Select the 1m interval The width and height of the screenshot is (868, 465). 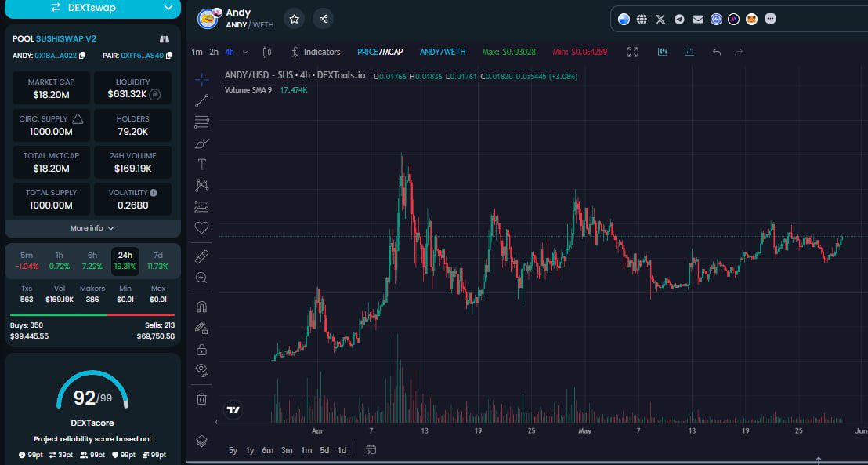pyautogui.click(x=197, y=52)
